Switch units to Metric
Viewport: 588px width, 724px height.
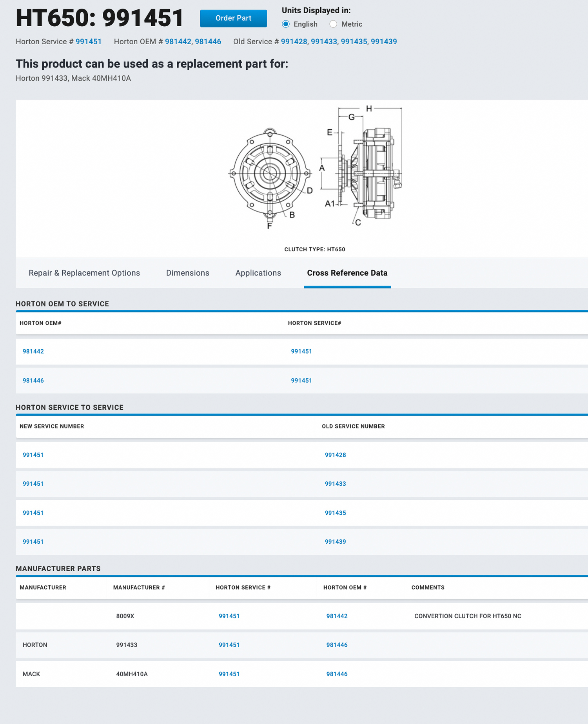click(333, 24)
